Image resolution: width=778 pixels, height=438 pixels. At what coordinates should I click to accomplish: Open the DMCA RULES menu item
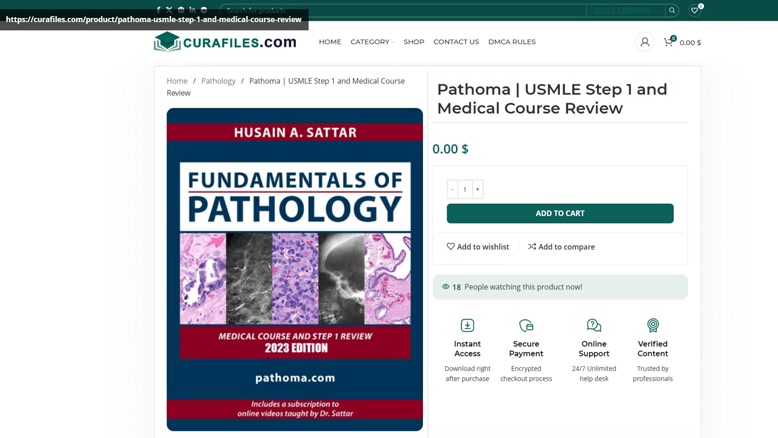coord(512,42)
